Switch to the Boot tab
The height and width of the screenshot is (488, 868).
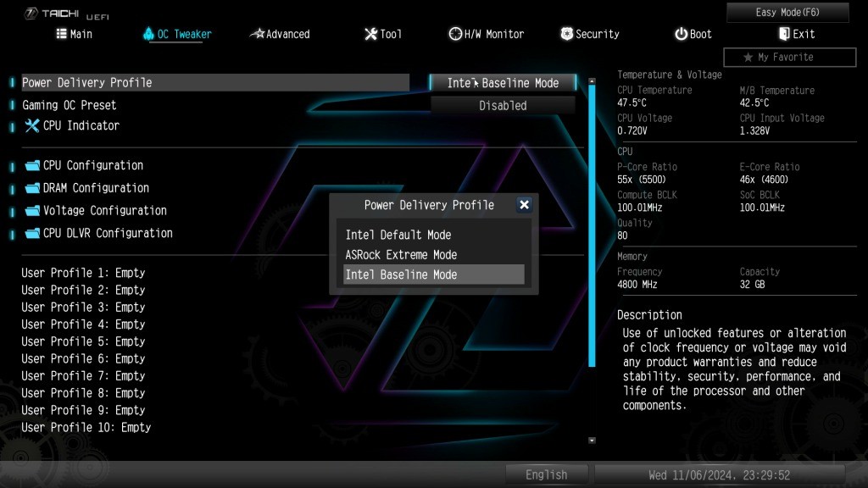point(693,34)
